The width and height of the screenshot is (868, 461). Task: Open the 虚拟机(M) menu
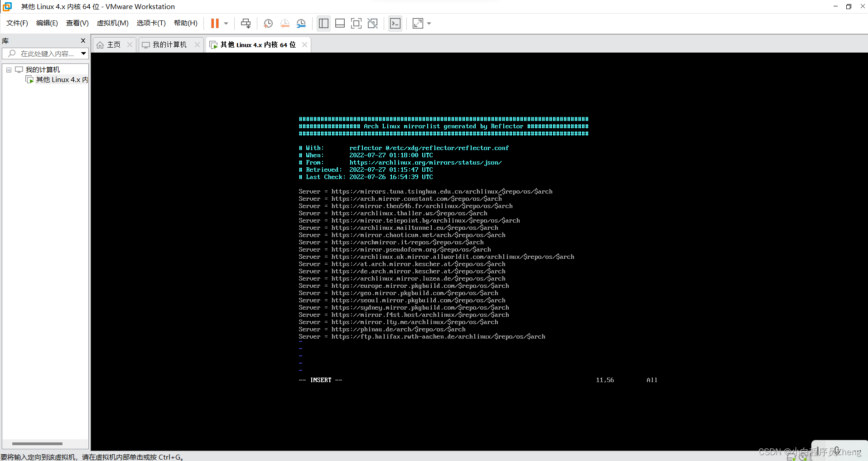[113, 23]
